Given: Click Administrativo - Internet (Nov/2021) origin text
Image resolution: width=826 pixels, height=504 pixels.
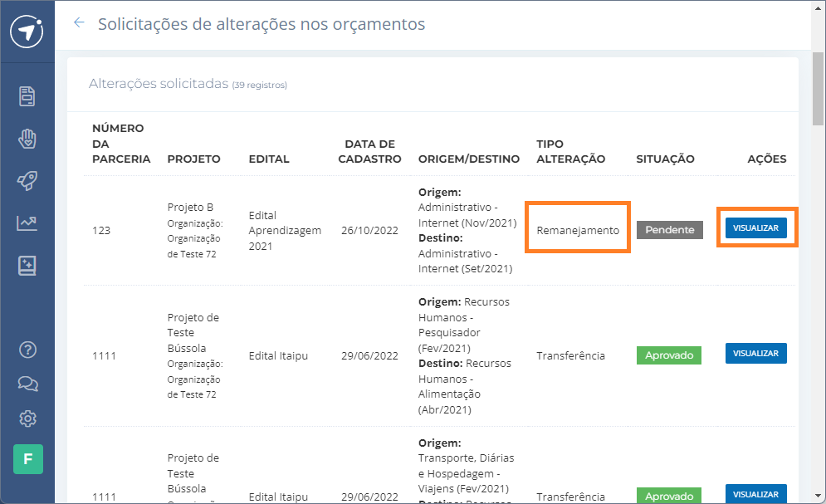Looking at the screenshot, I should tap(467, 215).
